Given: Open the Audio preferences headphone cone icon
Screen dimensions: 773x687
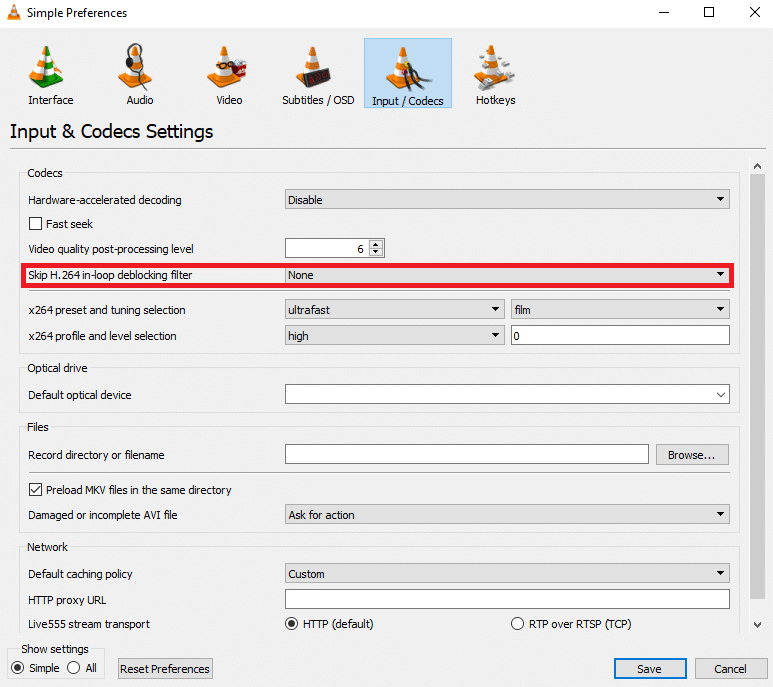Looking at the screenshot, I should [135, 67].
